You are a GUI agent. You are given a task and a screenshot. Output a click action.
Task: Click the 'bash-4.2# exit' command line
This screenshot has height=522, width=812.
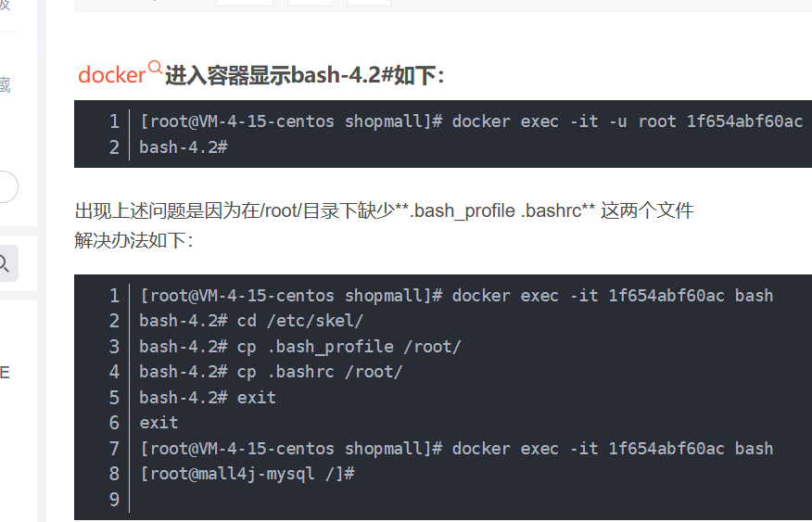tap(207, 397)
